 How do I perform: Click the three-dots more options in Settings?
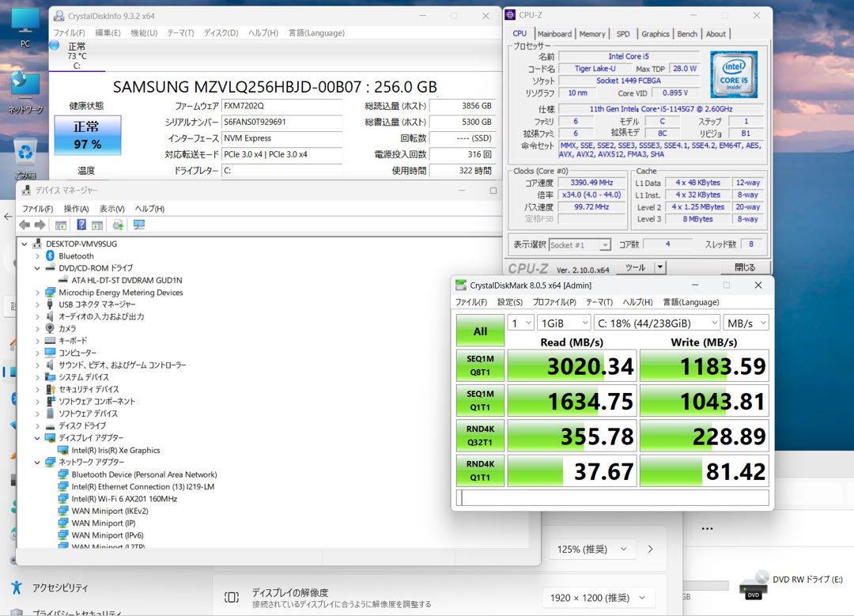coord(708,528)
